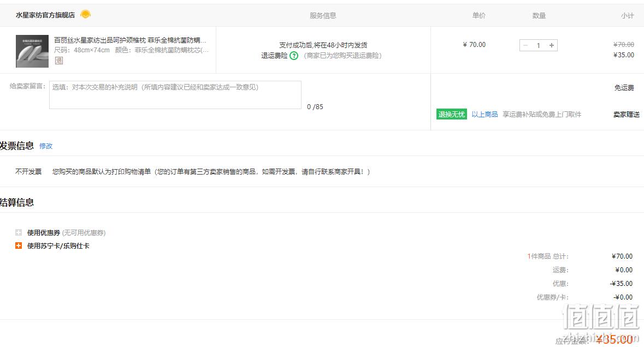This screenshot has height=347, width=644.
Task: Open the 退运费险 green question mark help
Action: [294, 56]
